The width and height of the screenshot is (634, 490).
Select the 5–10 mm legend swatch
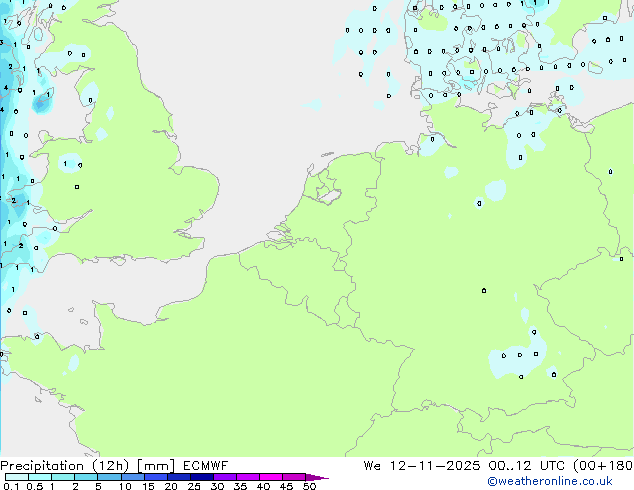point(109,477)
